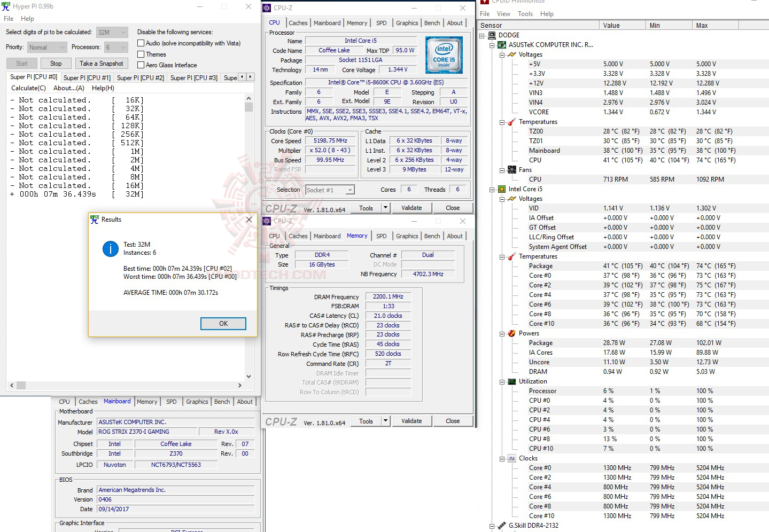Open SPD tab in CPU-Z Memory window
The width and height of the screenshot is (769, 532).
(x=382, y=236)
